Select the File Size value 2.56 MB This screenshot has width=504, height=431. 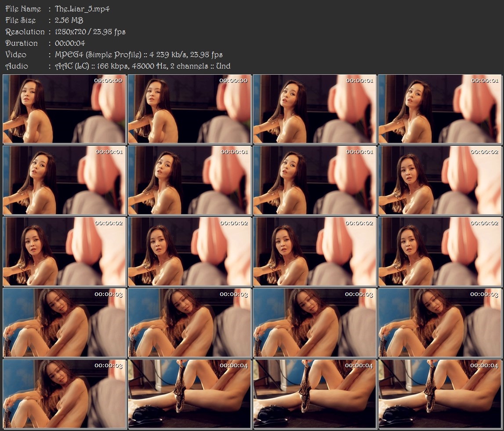click(69, 20)
